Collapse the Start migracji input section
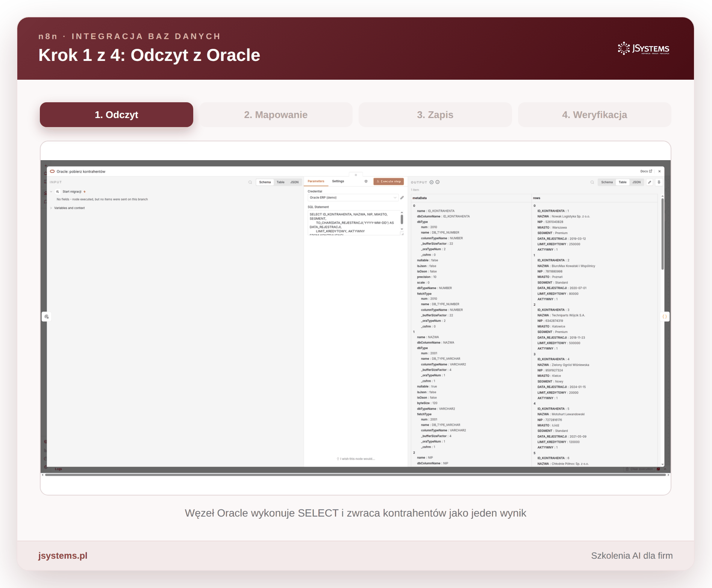712x588 pixels. coord(51,192)
